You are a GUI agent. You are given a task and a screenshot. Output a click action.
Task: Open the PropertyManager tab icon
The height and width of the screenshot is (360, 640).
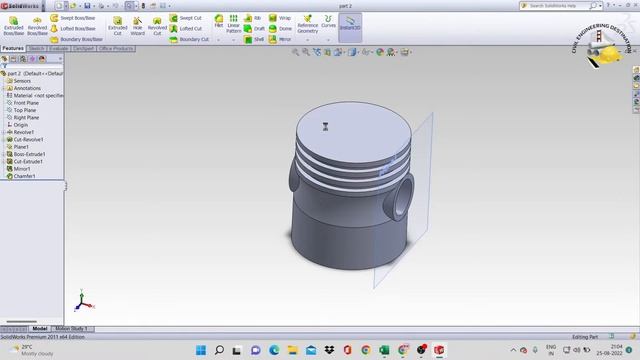pos(13,59)
